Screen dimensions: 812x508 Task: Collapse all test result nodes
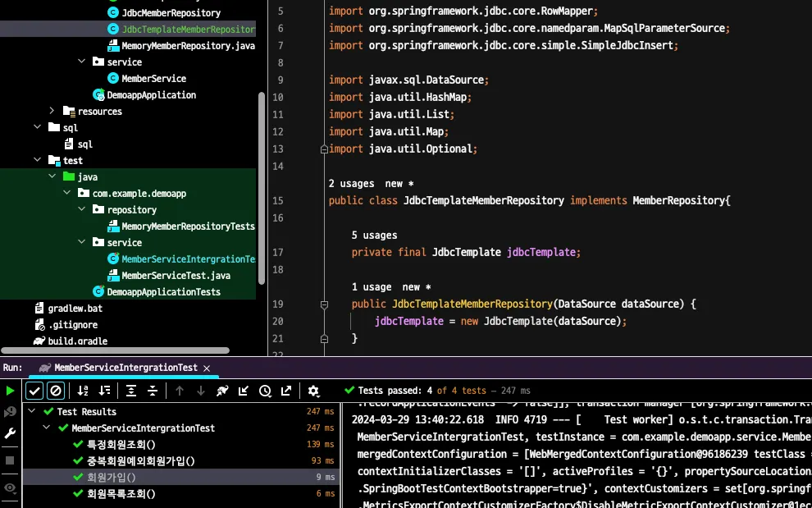(x=152, y=391)
